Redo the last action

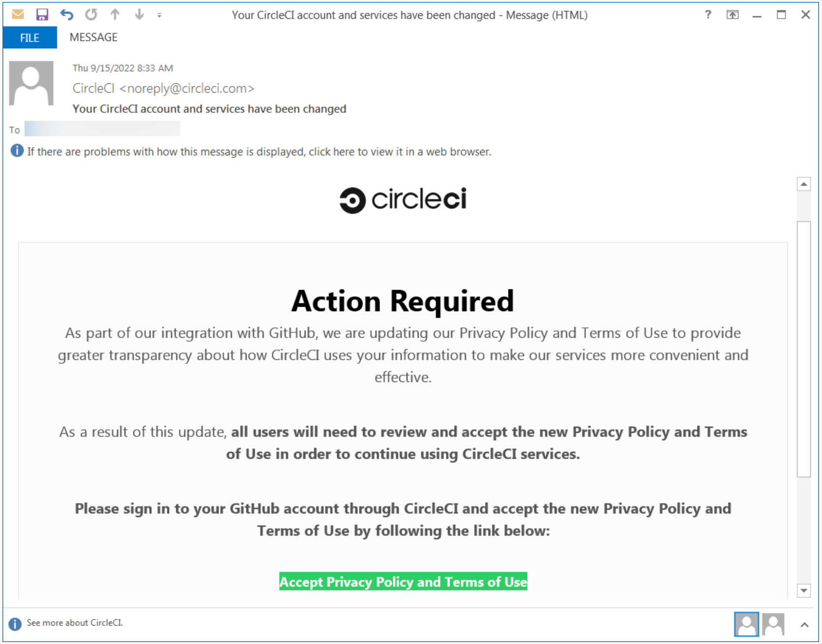pos(91,14)
